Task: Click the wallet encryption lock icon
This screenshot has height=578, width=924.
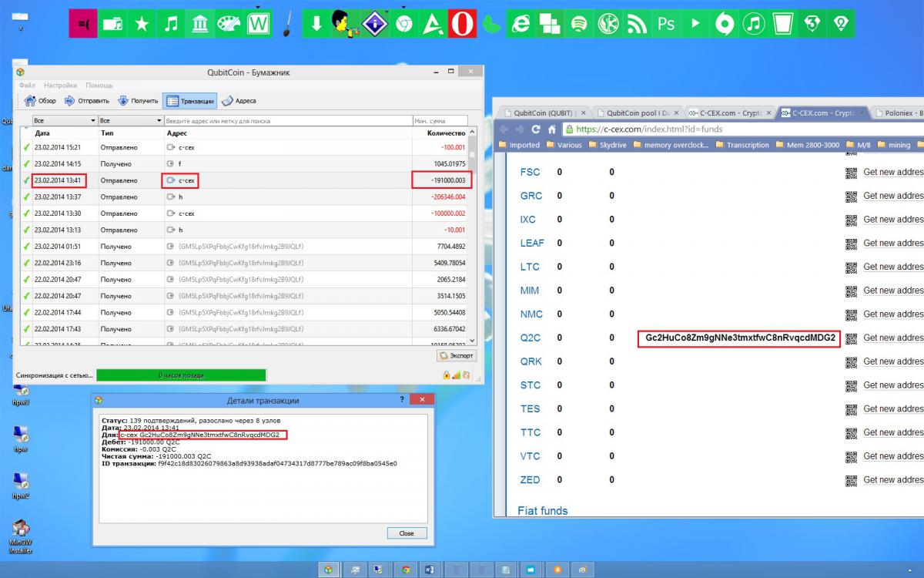Action: (446, 375)
